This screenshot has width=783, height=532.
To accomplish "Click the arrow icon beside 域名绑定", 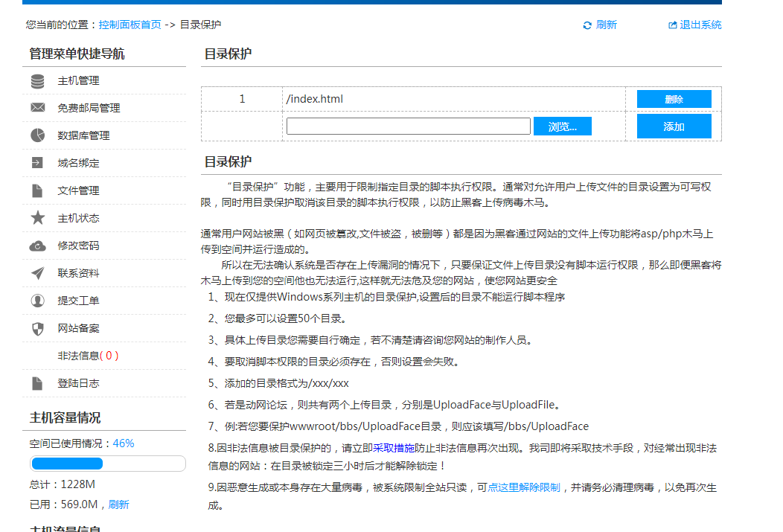I will tap(37, 163).
